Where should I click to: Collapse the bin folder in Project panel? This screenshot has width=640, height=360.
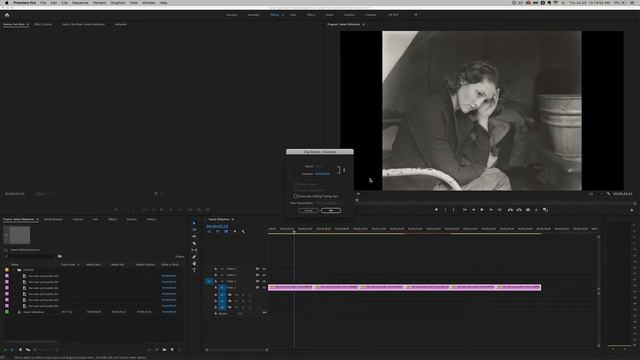(13, 270)
